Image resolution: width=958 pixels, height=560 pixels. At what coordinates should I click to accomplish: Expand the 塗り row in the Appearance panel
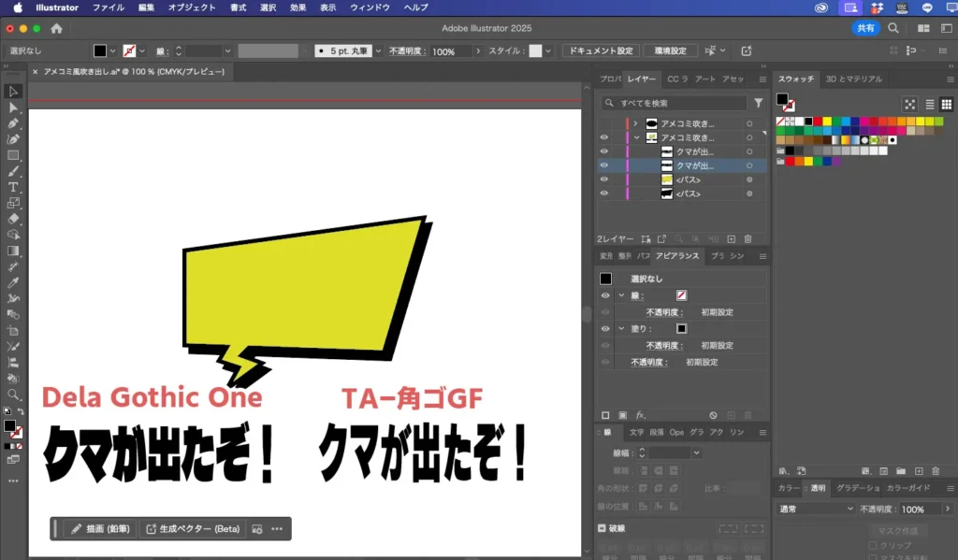pos(621,328)
